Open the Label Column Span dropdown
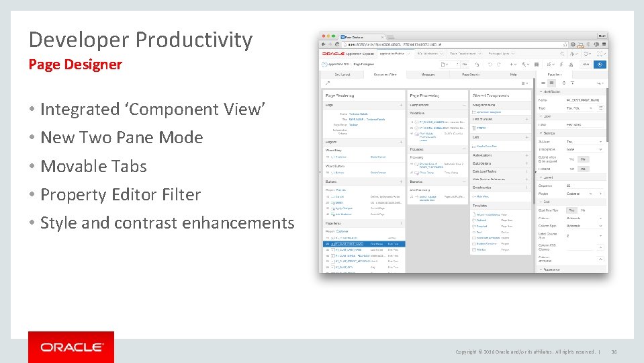The width and height of the screenshot is (644, 363). (x=584, y=236)
